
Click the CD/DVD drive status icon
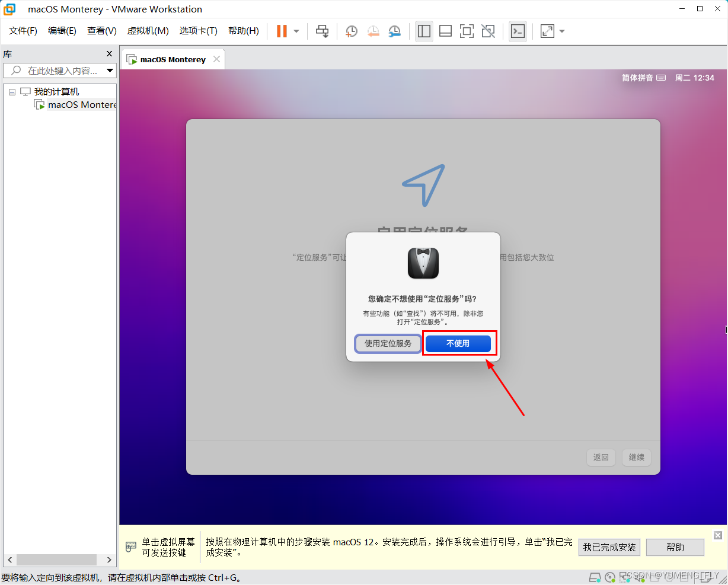610,577
